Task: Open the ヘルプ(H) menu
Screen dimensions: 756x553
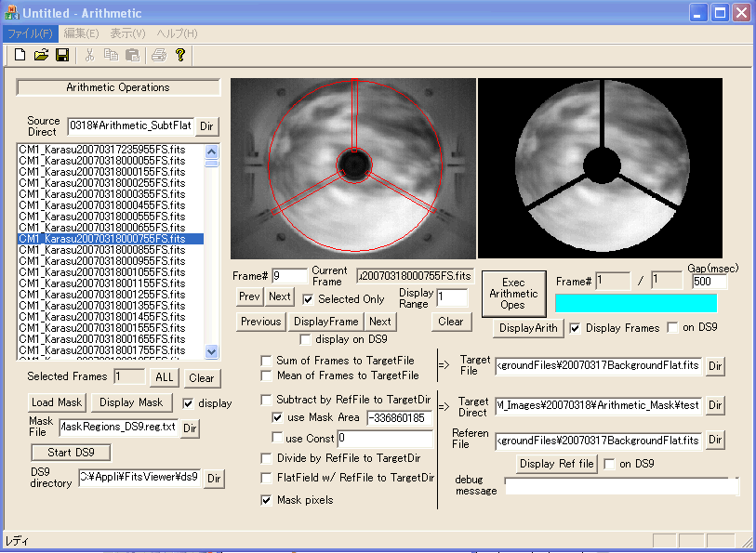Action: click(x=177, y=33)
